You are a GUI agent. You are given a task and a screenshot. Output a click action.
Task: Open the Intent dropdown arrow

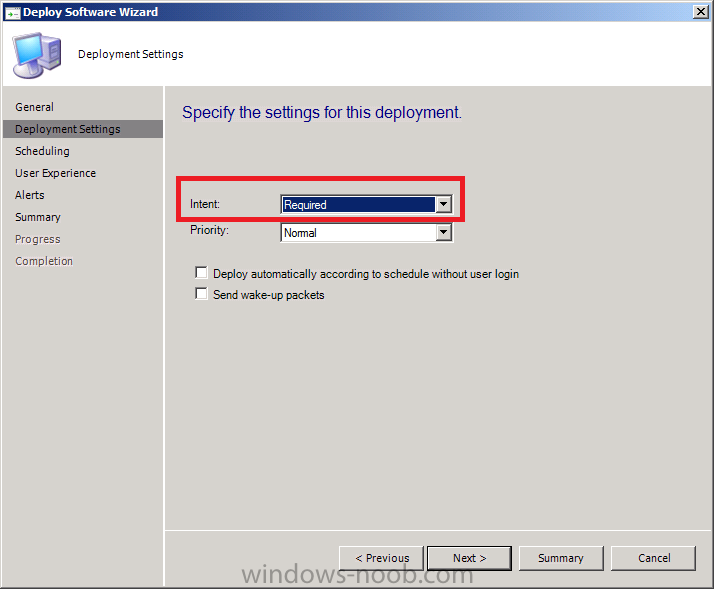pyautogui.click(x=443, y=205)
